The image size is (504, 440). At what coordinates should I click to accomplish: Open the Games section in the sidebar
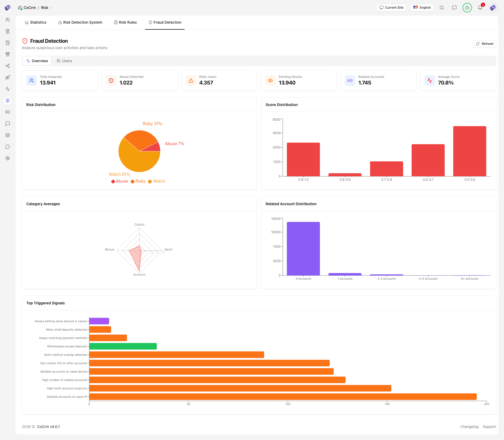point(8,112)
